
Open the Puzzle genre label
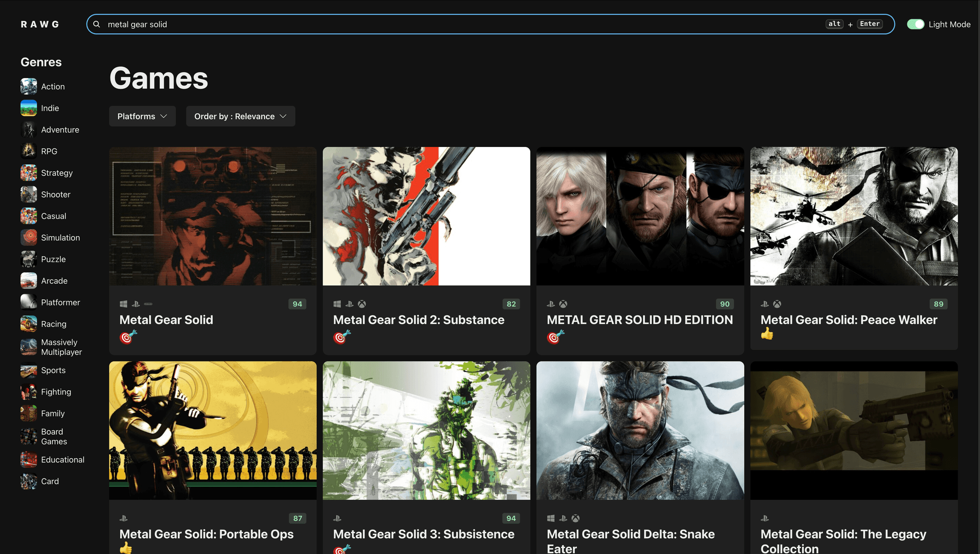point(54,259)
